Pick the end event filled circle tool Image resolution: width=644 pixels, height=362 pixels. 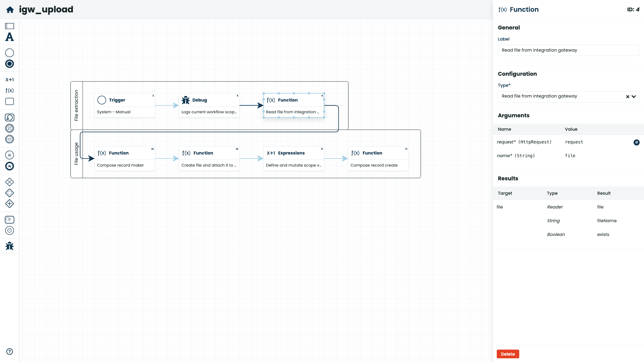[x=9, y=64]
